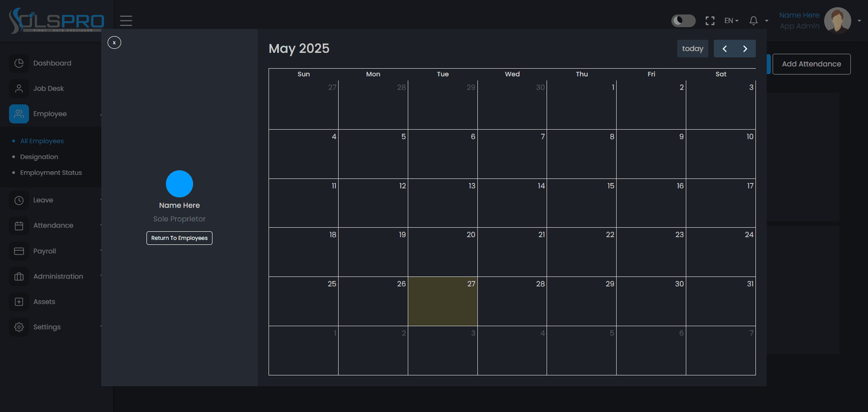Image resolution: width=868 pixels, height=412 pixels.
Task: Select April 30 greyed calendar cell
Action: (x=512, y=105)
